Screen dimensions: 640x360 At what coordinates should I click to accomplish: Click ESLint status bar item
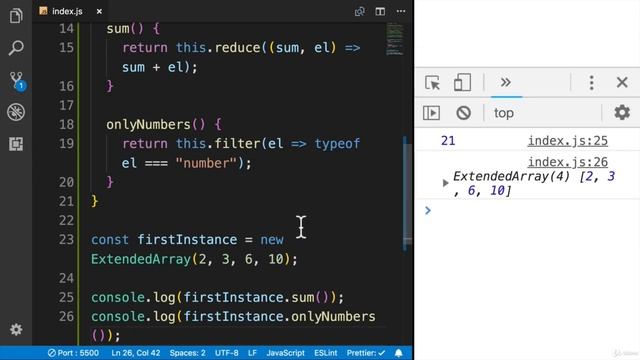pos(325,353)
